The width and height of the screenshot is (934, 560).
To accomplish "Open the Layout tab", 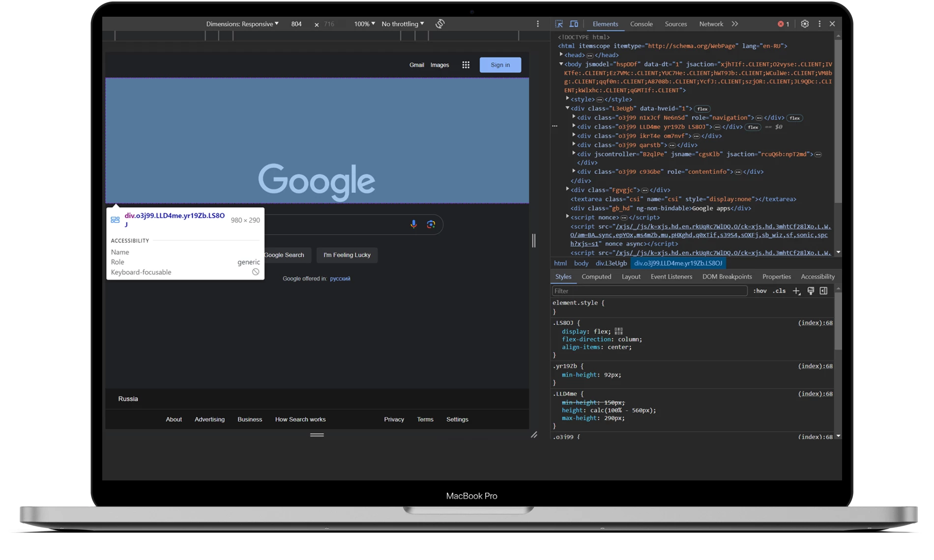I will click(631, 277).
